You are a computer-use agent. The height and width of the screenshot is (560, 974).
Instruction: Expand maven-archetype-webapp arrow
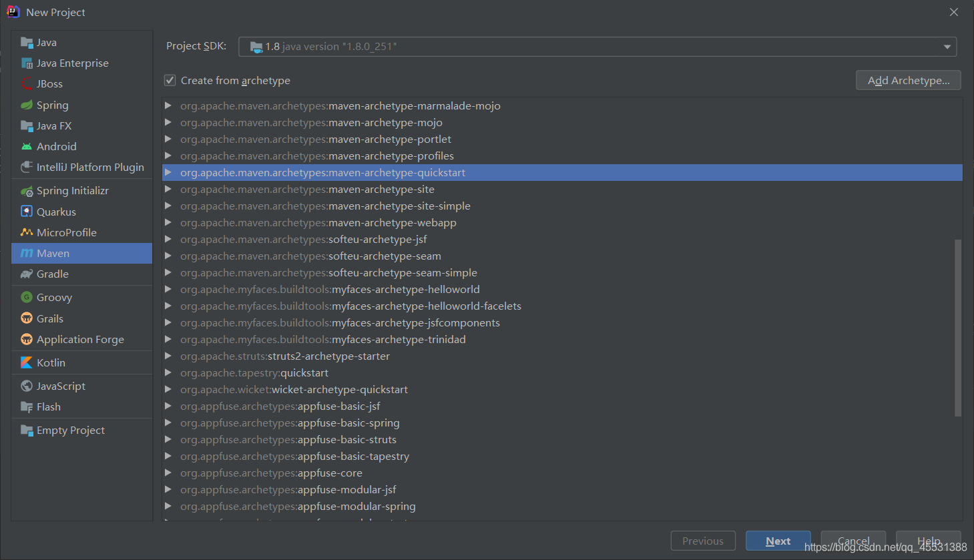pos(168,222)
